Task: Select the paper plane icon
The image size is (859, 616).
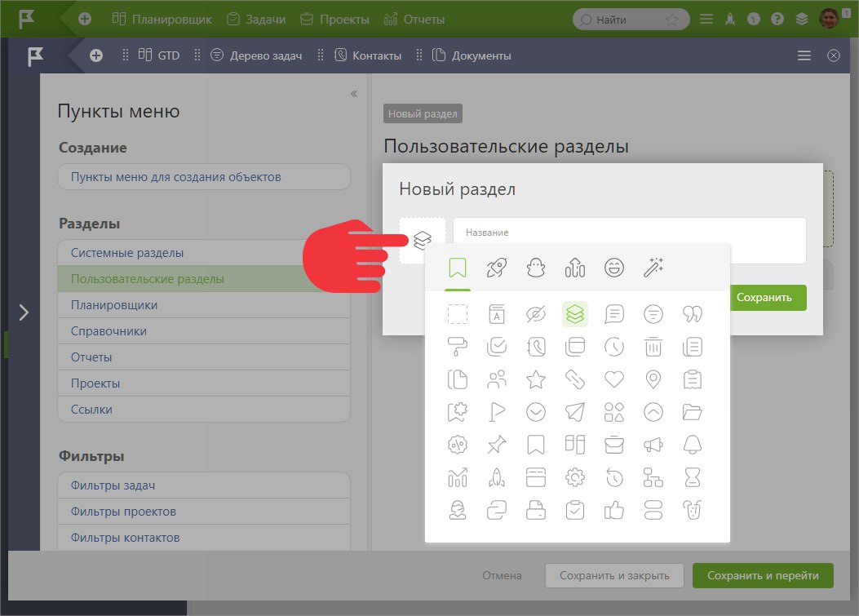Action: pos(574,412)
